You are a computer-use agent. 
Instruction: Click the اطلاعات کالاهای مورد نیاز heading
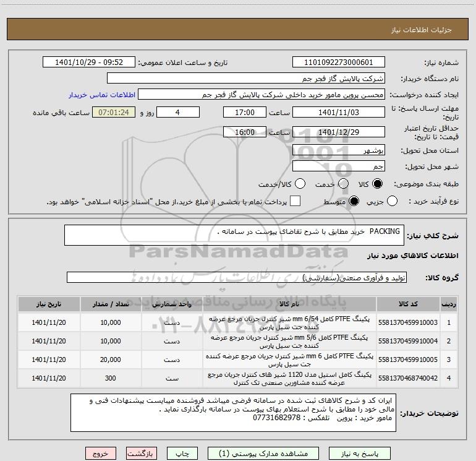pyautogui.click(x=413, y=256)
